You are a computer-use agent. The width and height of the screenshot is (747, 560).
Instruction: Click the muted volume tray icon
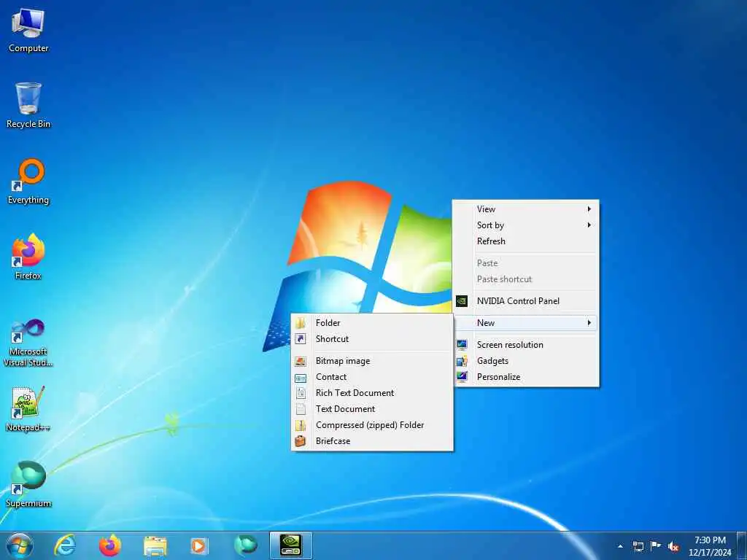click(x=673, y=546)
